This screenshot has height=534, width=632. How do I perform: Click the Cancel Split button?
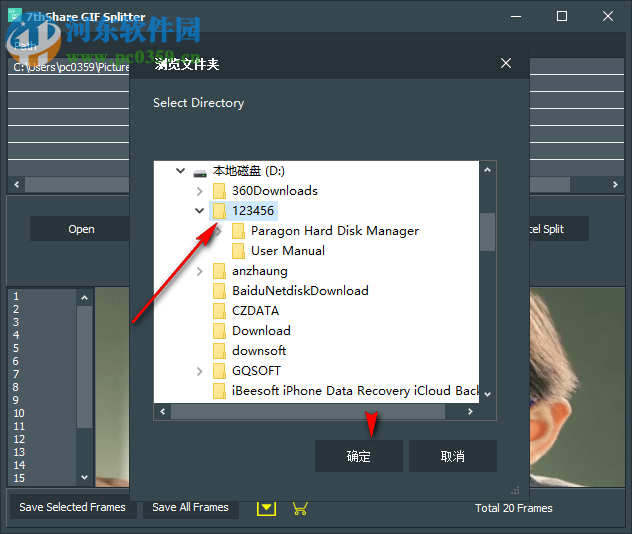559,229
